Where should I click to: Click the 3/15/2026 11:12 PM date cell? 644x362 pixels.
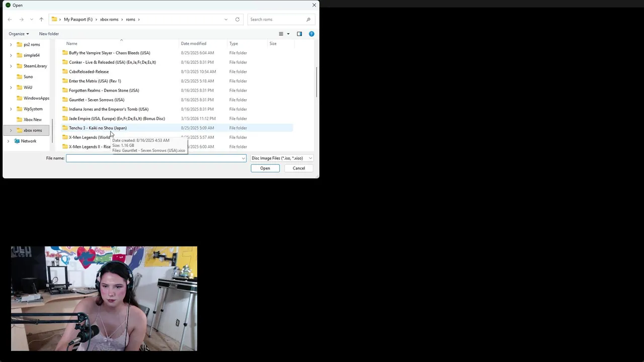click(198, 119)
